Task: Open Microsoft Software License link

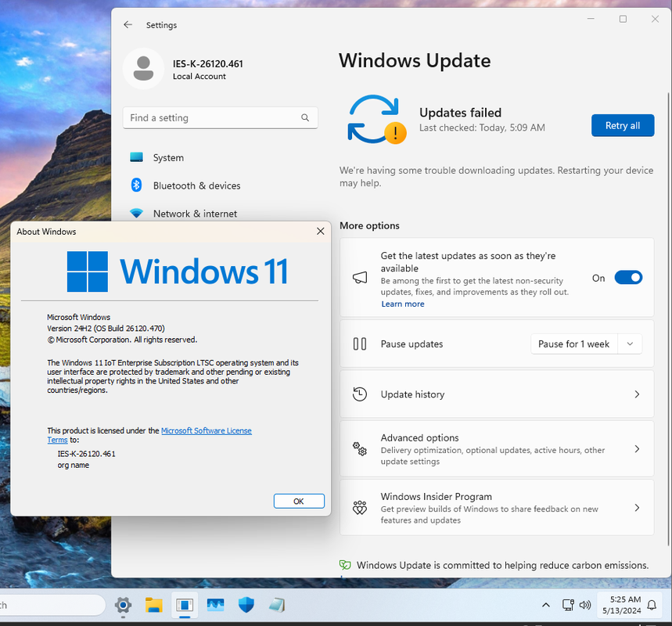Action: click(x=207, y=430)
